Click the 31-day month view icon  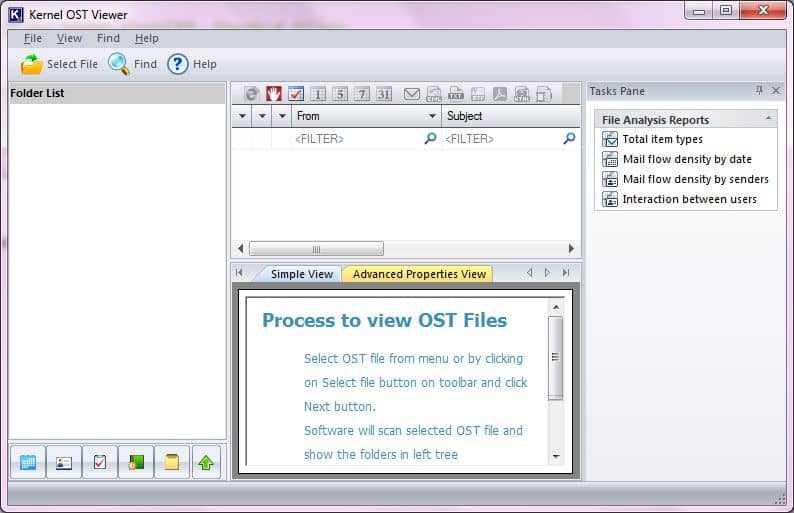click(x=384, y=94)
